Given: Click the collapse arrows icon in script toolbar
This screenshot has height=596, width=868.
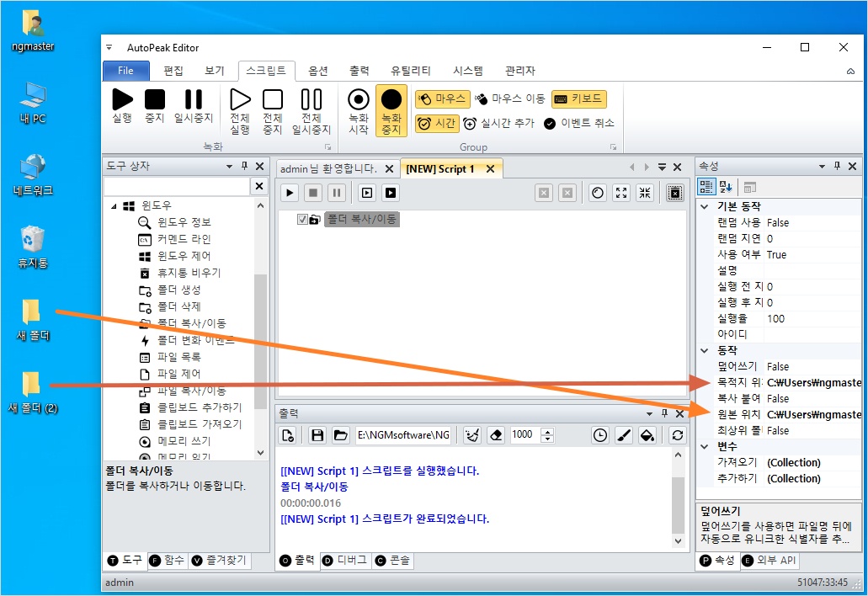Looking at the screenshot, I should tap(645, 193).
